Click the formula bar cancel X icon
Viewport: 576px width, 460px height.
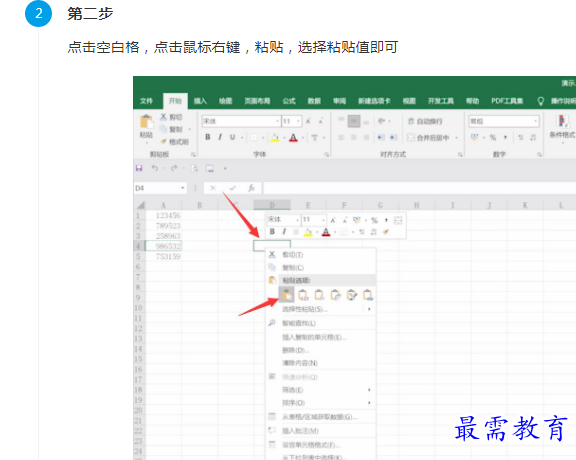coord(213,188)
